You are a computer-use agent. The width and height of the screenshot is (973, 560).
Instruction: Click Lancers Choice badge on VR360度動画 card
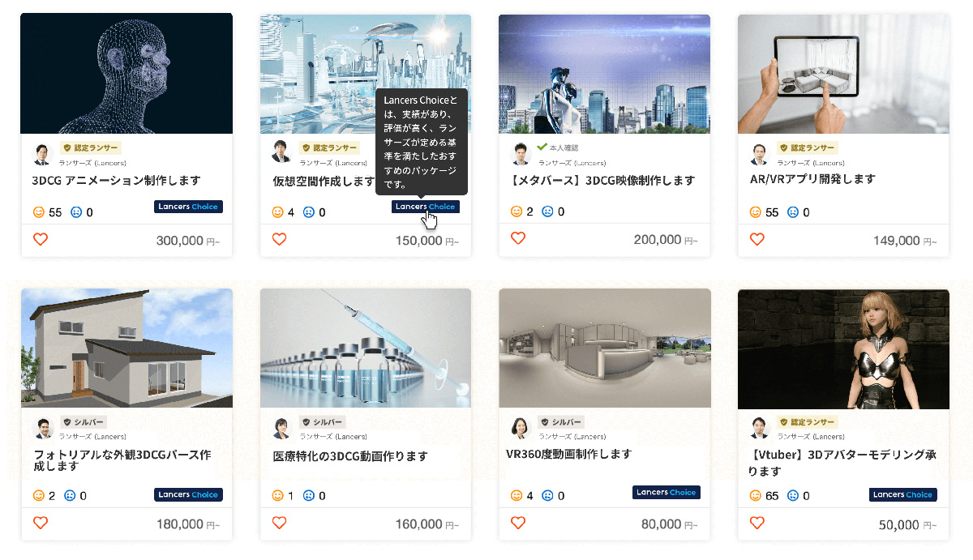click(x=666, y=492)
